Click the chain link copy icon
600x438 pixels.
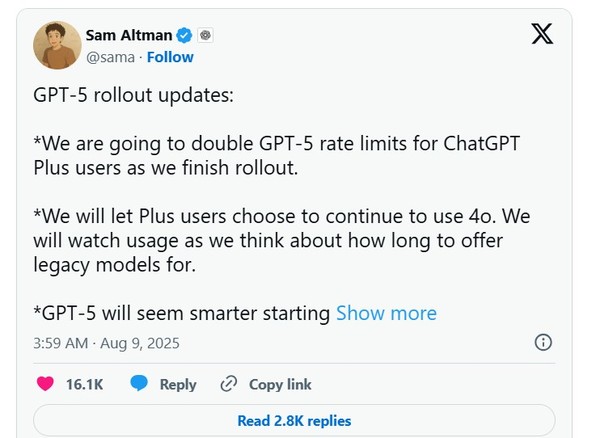(228, 384)
